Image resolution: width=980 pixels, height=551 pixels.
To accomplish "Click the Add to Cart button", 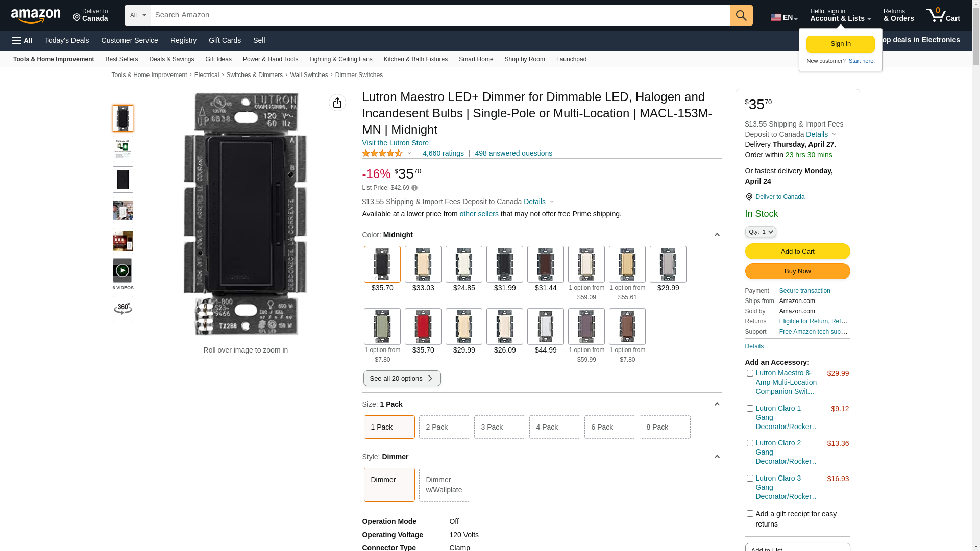I will click(797, 251).
